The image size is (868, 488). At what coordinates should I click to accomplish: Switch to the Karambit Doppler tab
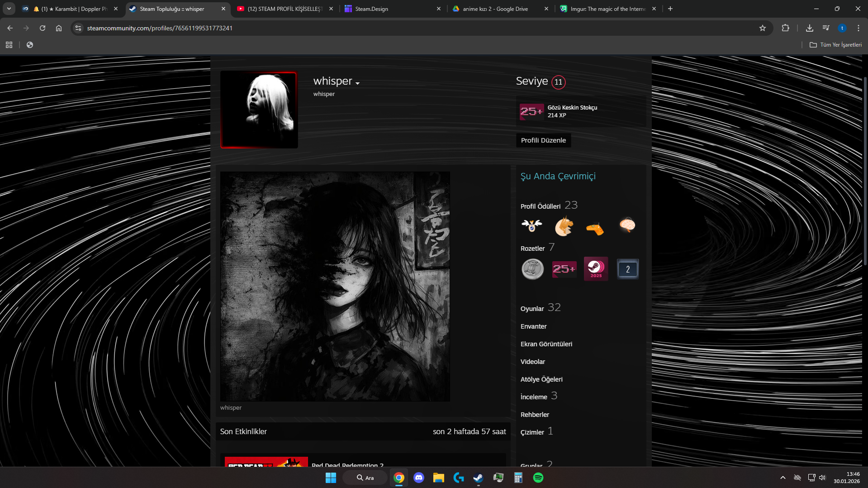tap(71, 9)
